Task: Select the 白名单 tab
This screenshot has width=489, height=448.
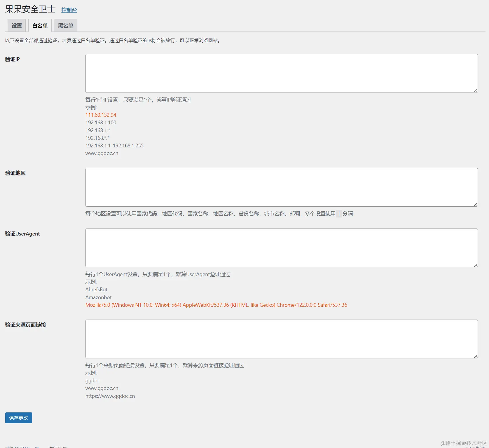Action: tap(40, 25)
